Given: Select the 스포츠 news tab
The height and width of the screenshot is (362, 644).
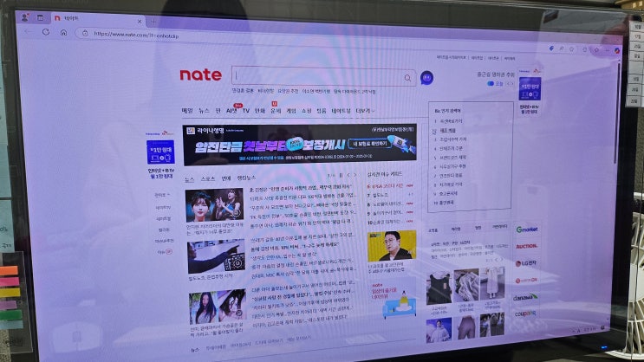Looking at the screenshot, I should pyautogui.click(x=208, y=179).
